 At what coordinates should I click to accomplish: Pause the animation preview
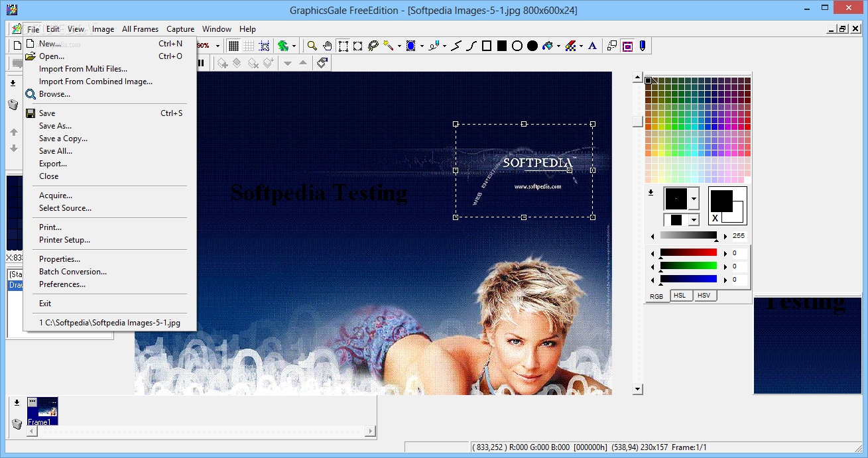201,63
